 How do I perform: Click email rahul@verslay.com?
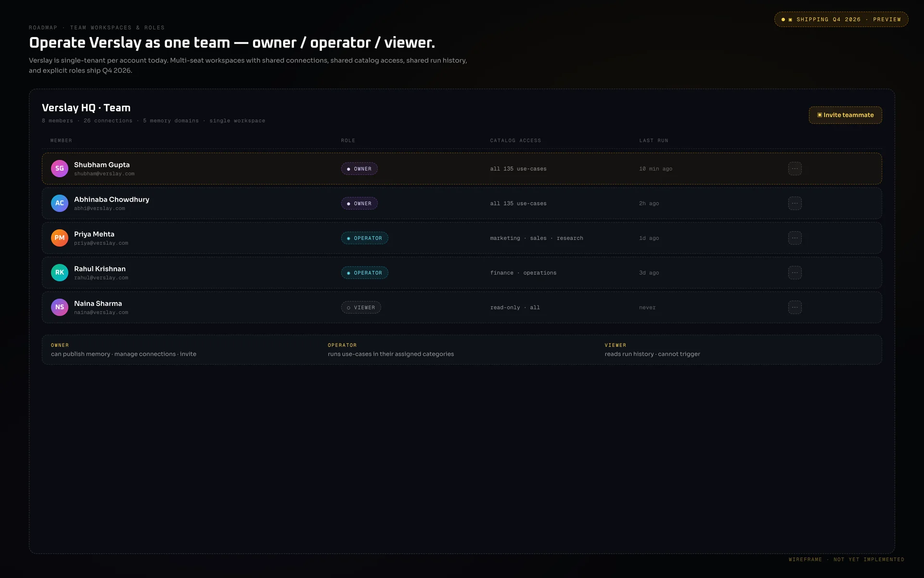pos(101,278)
